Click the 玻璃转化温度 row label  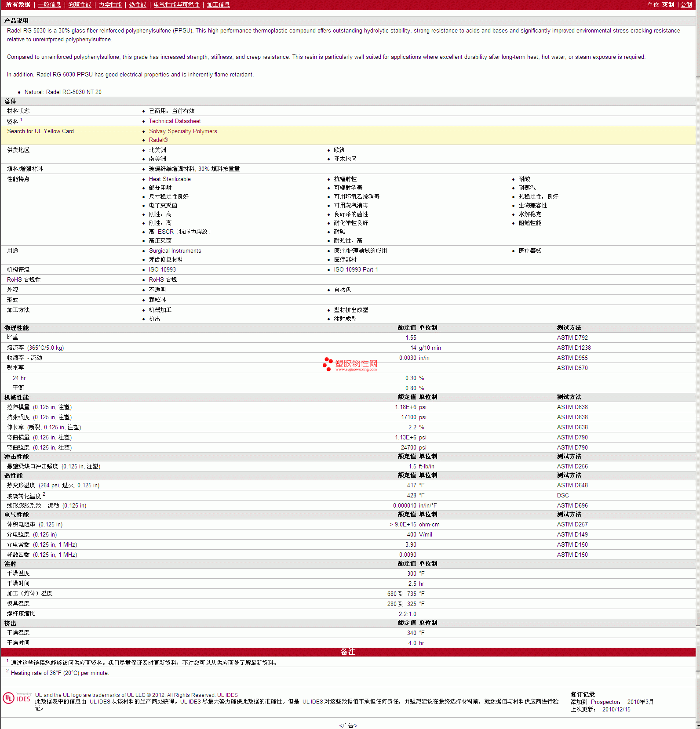click(x=26, y=496)
